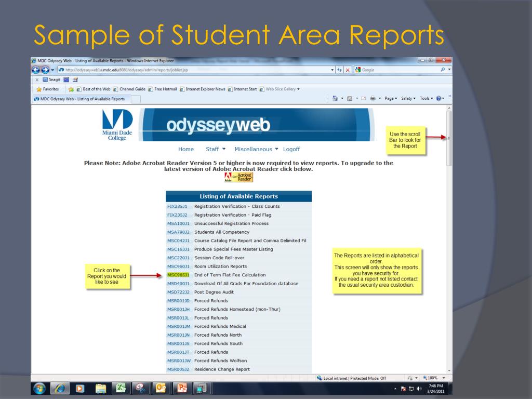Screen dimensions: 532x399
Task: Click the Feeds RSS icon in command bar
Action: coord(350,98)
